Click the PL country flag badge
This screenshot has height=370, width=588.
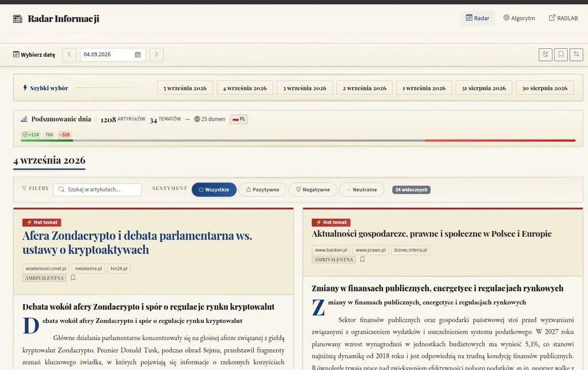[239, 120]
